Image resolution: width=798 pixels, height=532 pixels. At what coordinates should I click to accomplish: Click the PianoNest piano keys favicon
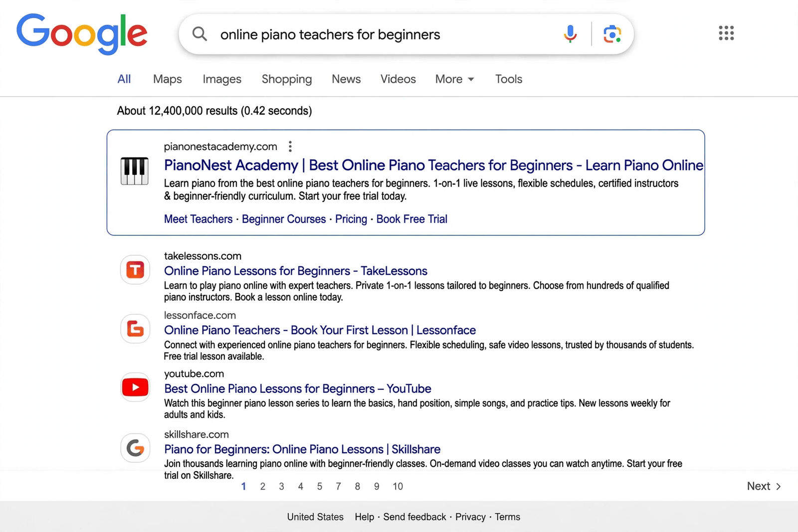(135, 171)
